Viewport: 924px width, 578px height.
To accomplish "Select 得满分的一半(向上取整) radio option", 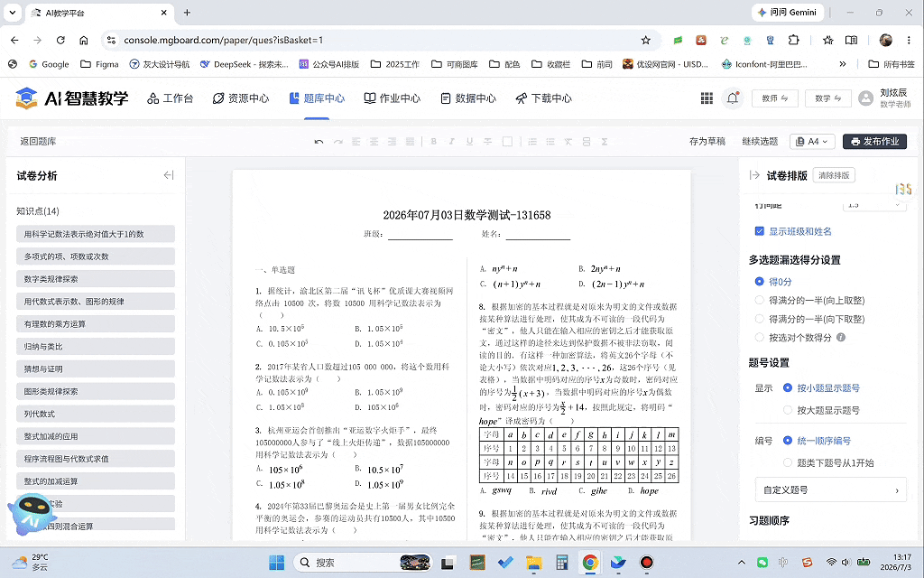I will click(x=760, y=300).
